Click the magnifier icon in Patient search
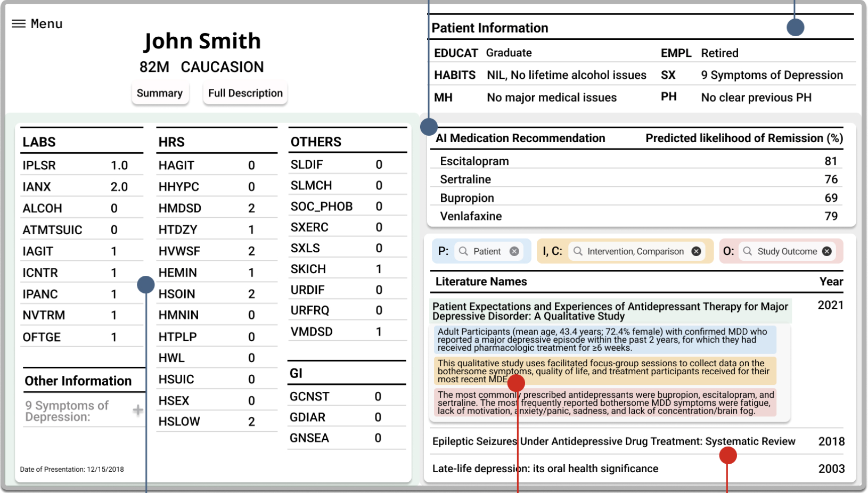The image size is (868, 493). (463, 251)
